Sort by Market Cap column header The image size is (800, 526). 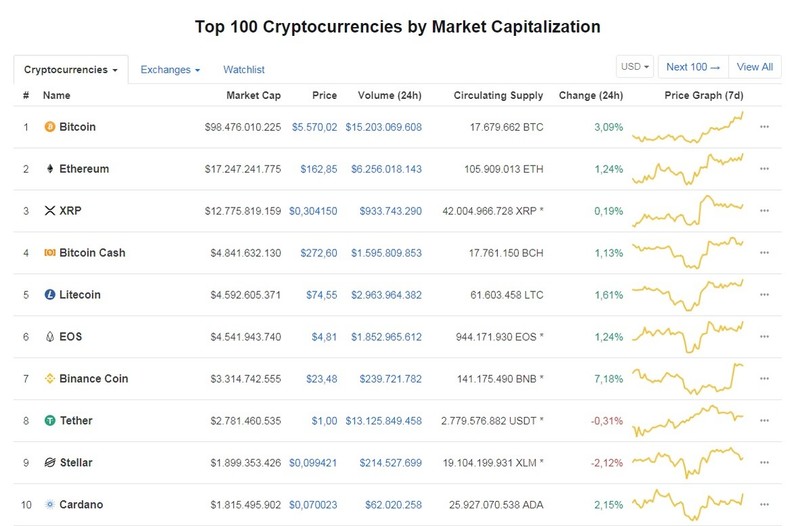point(253,95)
